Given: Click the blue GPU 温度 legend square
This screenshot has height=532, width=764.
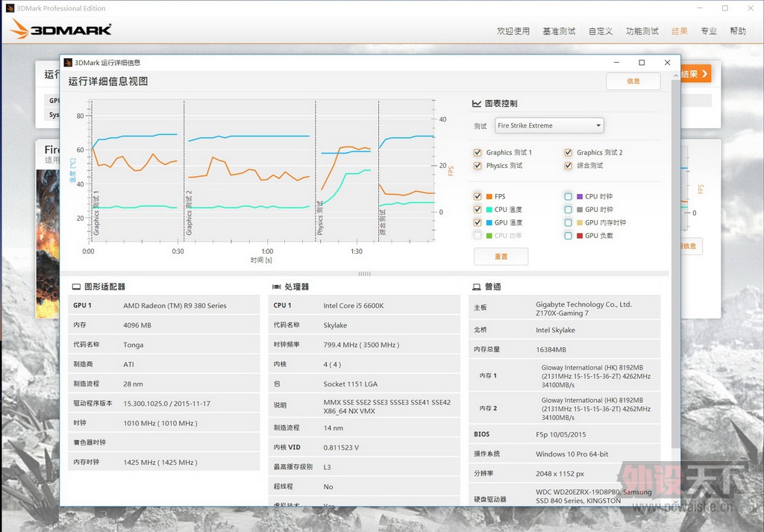Looking at the screenshot, I should [489, 222].
